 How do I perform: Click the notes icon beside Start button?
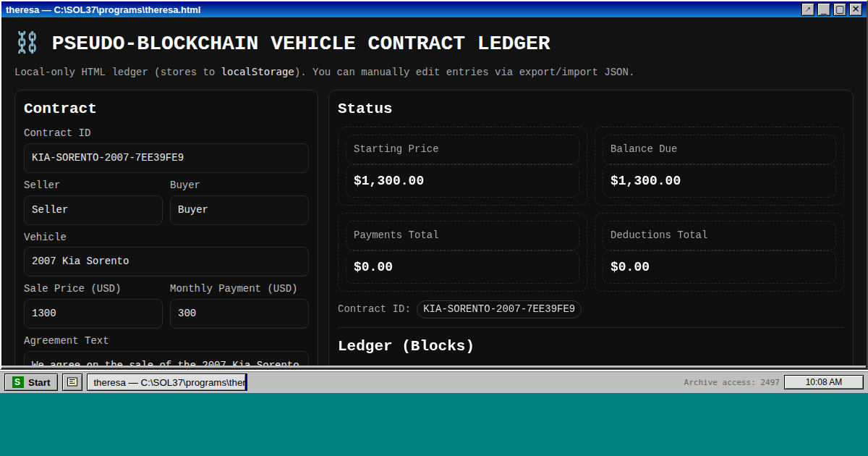point(72,382)
